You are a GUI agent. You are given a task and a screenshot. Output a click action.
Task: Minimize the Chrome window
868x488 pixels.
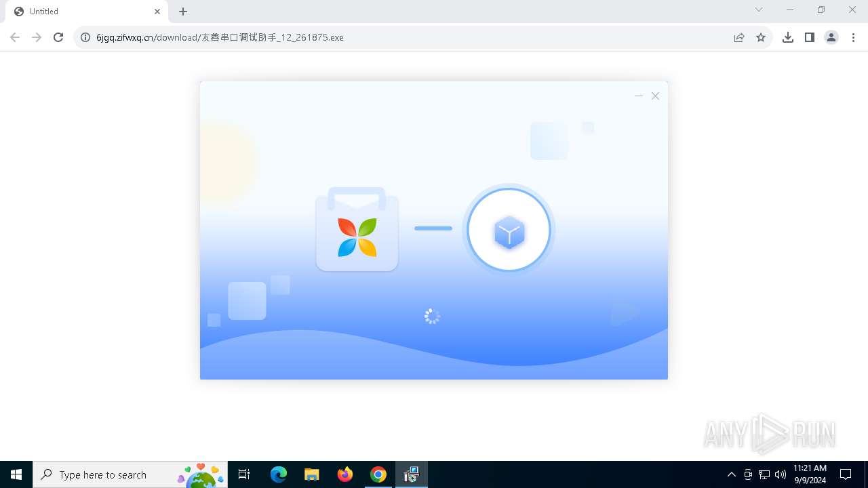coord(790,9)
